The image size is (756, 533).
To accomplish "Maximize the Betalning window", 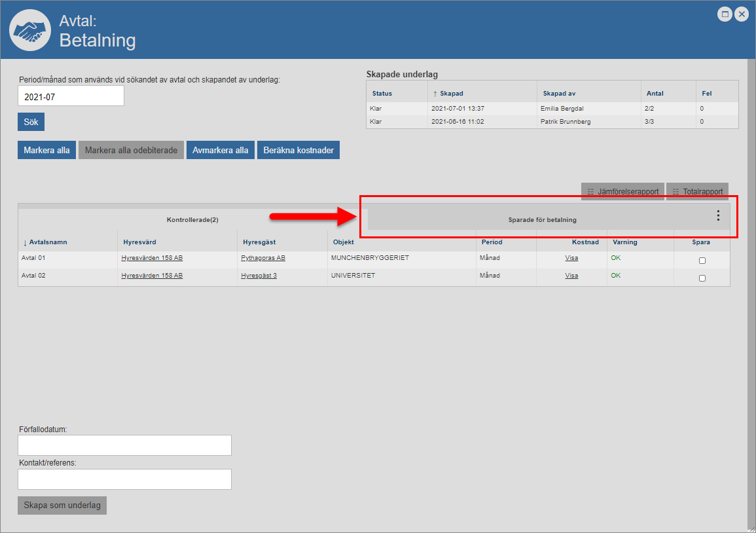I will point(725,14).
